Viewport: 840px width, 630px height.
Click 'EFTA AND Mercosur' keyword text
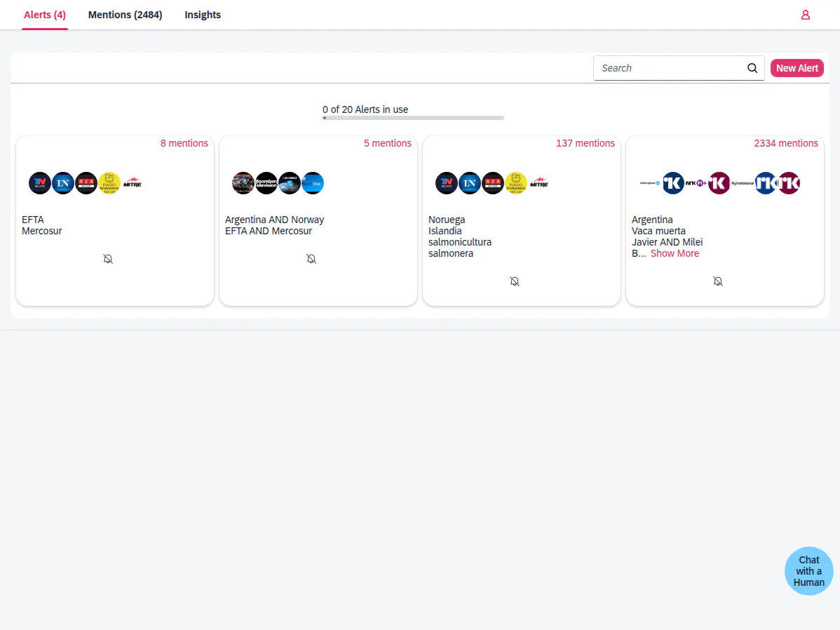[x=269, y=231]
